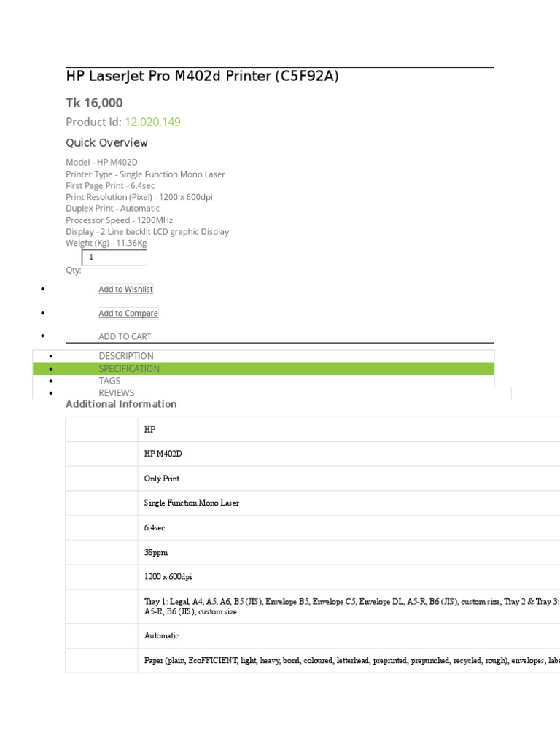Click the HP LaserJet Pro M402d product title
Screen dimensions: 560x747
(x=202, y=77)
